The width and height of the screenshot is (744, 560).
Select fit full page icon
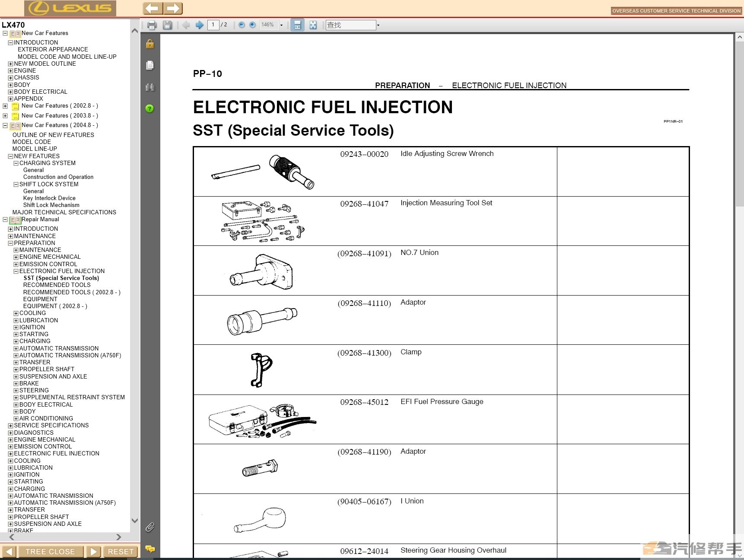(313, 25)
